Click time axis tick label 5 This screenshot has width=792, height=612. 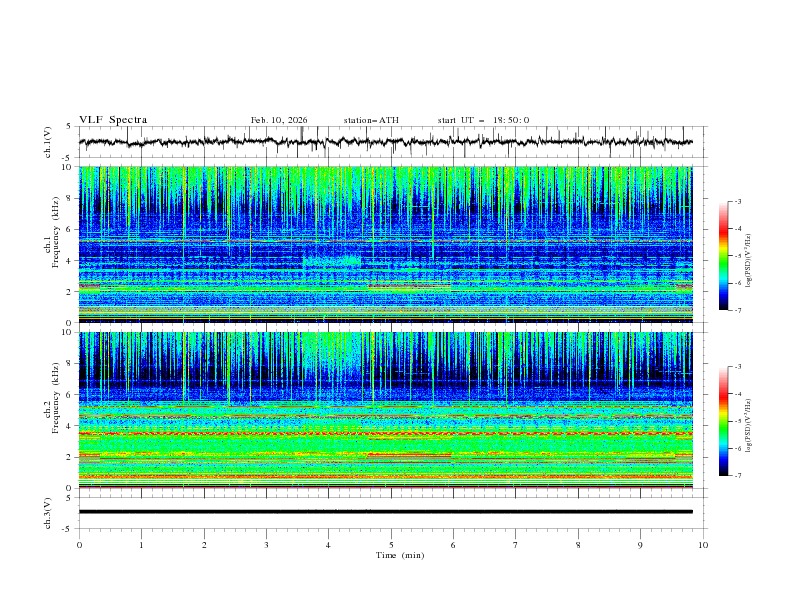click(391, 545)
